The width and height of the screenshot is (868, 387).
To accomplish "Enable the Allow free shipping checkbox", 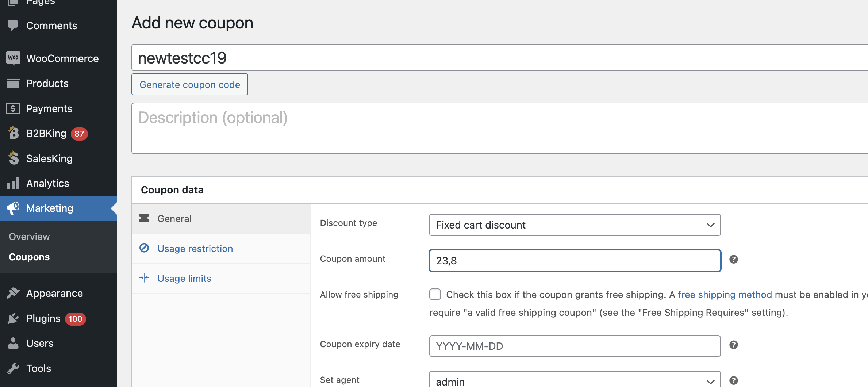I will (435, 294).
